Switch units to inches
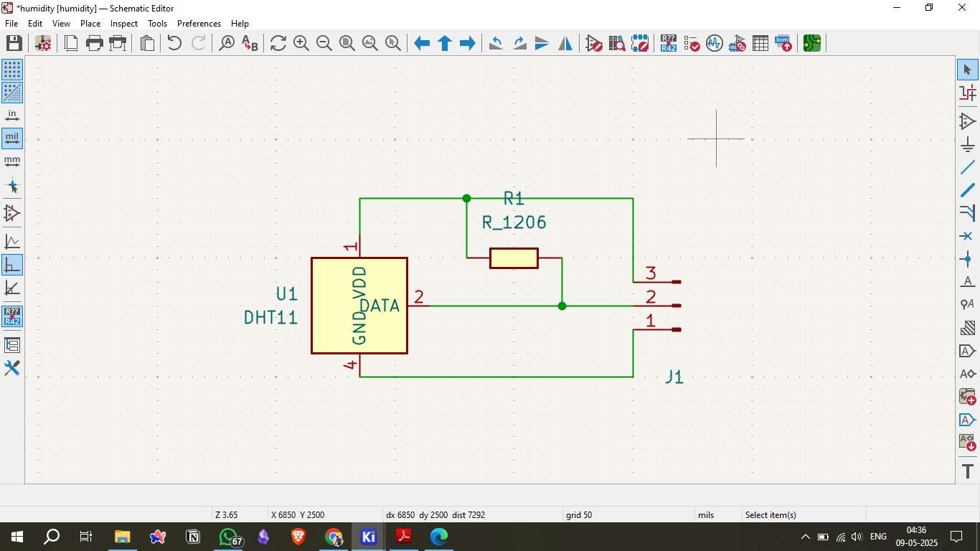Image resolution: width=980 pixels, height=551 pixels. (x=12, y=116)
